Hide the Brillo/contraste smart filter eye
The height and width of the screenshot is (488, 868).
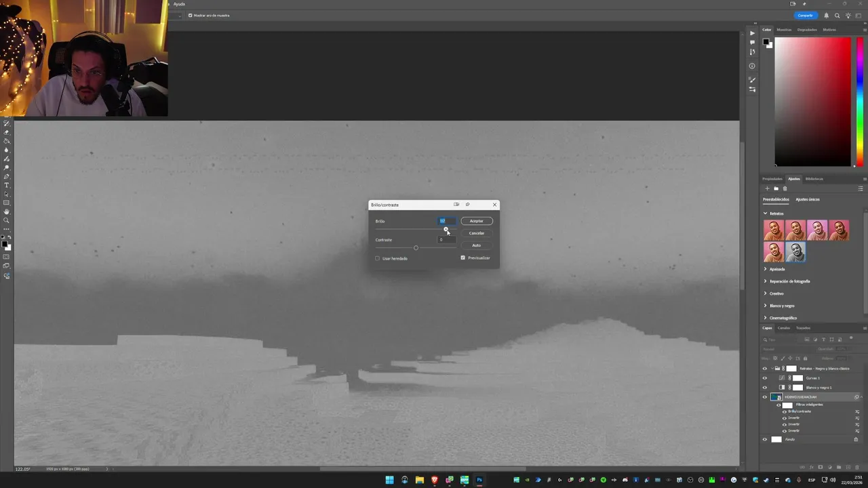click(x=785, y=411)
